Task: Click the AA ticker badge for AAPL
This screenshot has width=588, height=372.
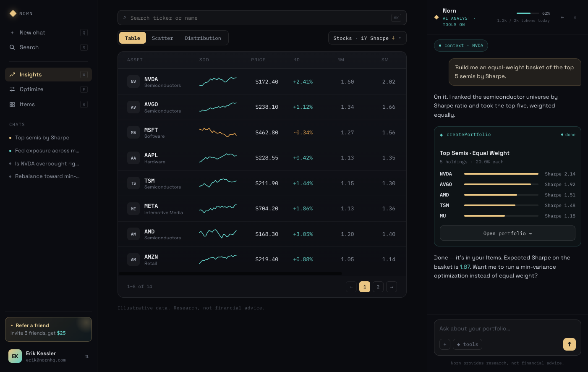Action: [133, 158]
